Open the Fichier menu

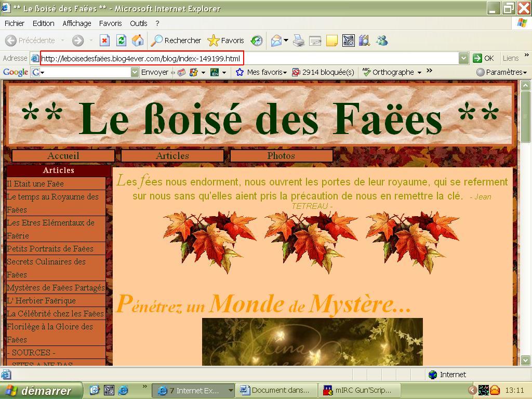(x=14, y=23)
